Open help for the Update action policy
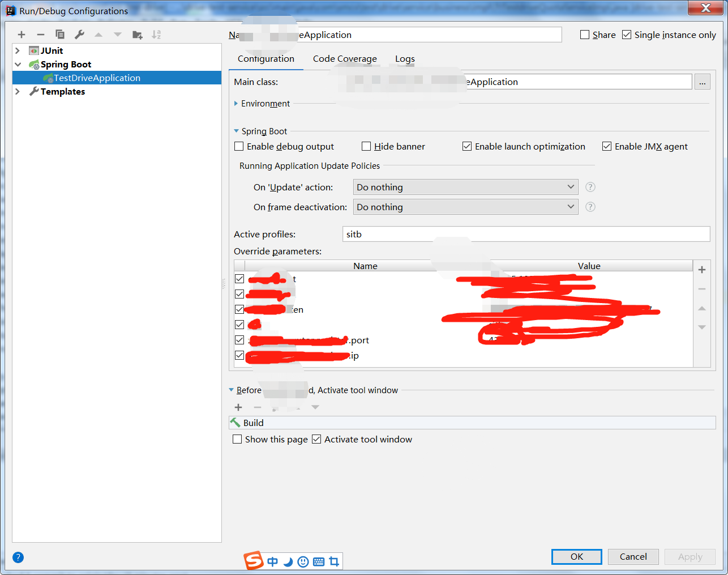Image resolution: width=728 pixels, height=575 pixels. [x=590, y=187]
